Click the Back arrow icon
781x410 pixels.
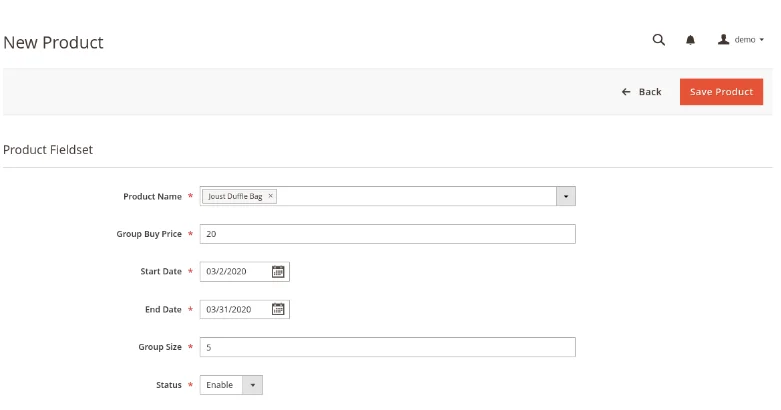626,92
